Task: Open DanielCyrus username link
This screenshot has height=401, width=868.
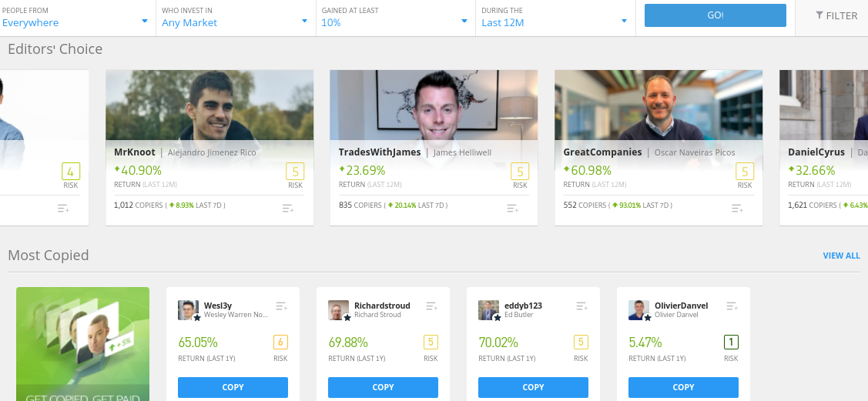Action: click(x=816, y=152)
